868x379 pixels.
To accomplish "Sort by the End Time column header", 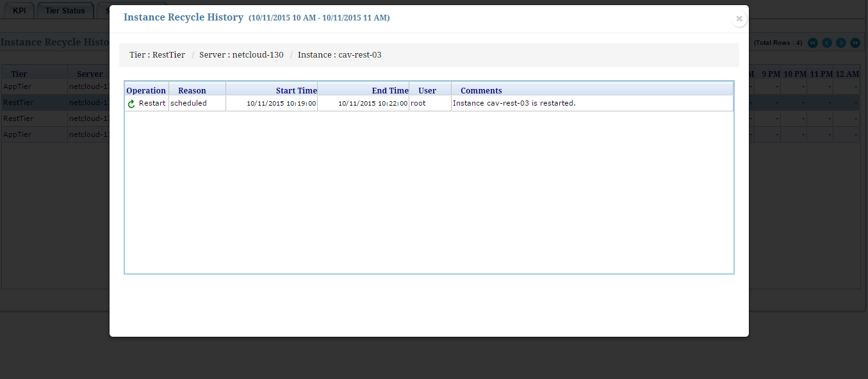I will pos(363,90).
